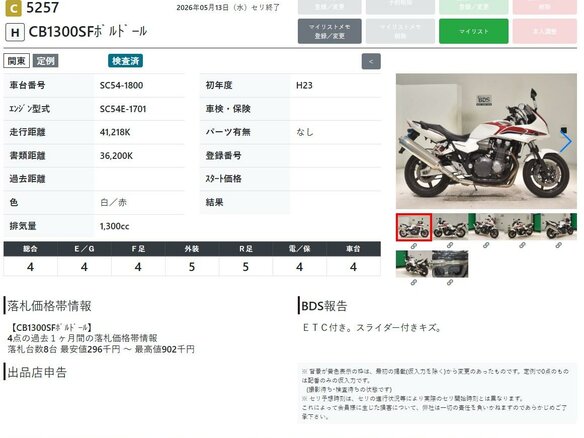Screen dimensions: 584x438
Task: Click the 車台番号 label
Action: 27,85
